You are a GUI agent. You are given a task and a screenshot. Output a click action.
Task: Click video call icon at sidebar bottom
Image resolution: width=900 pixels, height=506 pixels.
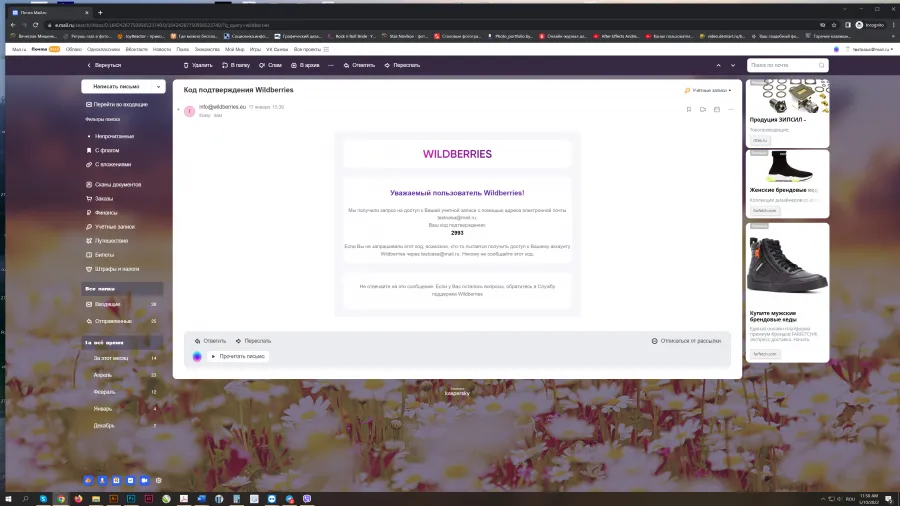click(x=144, y=480)
